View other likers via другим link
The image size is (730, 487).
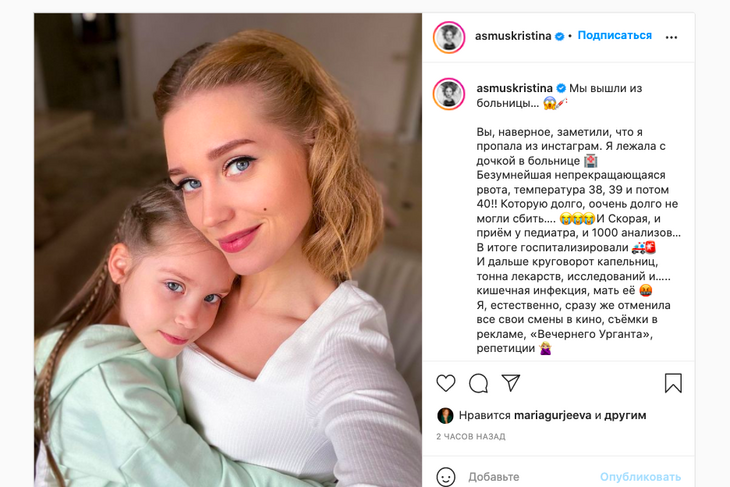tap(625, 415)
